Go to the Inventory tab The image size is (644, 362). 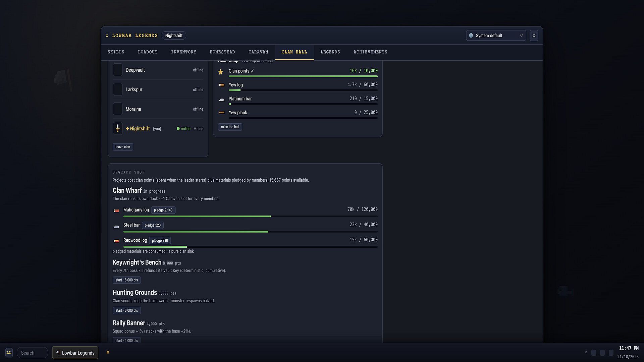pyautogui.click(x=183, y=52)
